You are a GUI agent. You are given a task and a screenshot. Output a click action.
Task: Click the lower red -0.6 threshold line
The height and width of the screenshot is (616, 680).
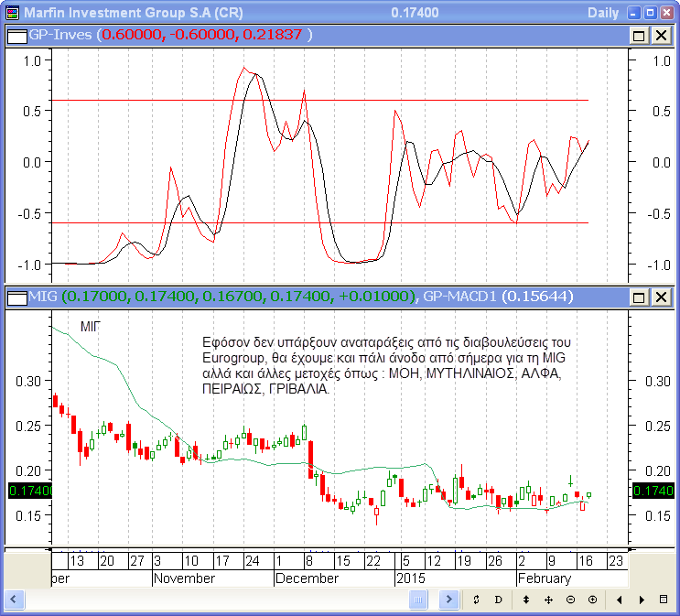pyautogui.click(x=320, y=223)
